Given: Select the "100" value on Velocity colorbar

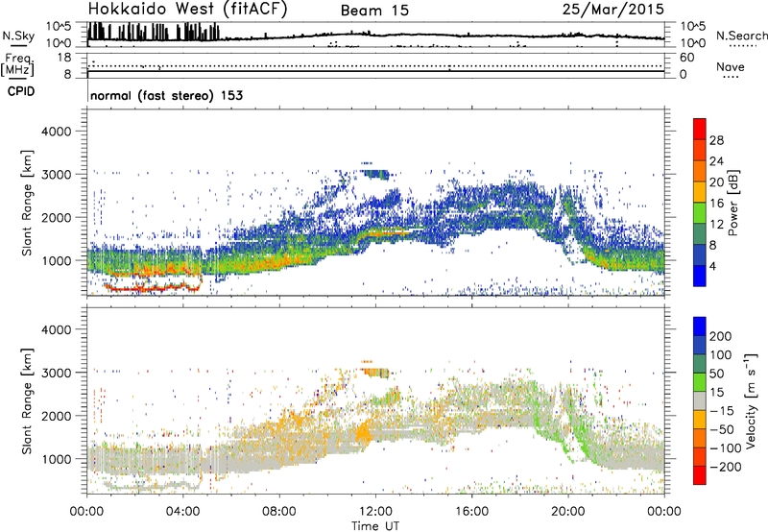Looking at the screenshot, I should coord(721,355).
